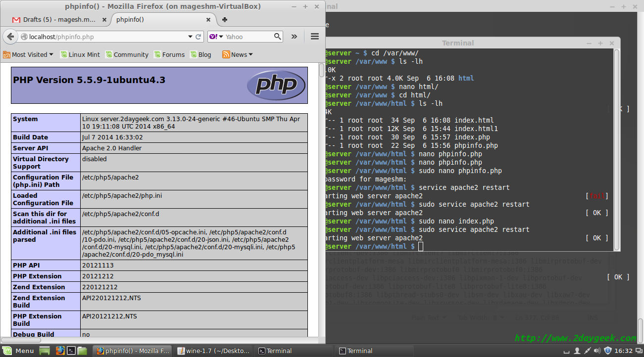Click the show desktop panel icon
The height and width of the screenshot is (357, 644).
[45, 351]
